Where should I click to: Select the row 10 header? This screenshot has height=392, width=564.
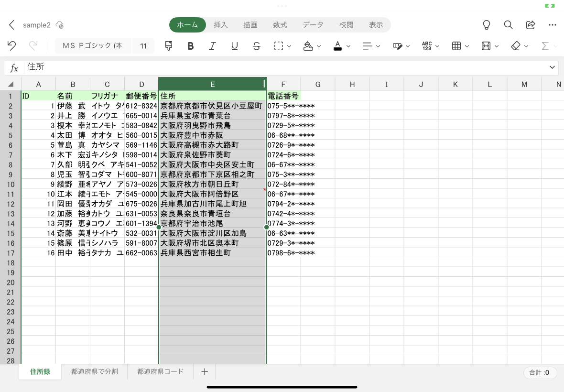11,184
